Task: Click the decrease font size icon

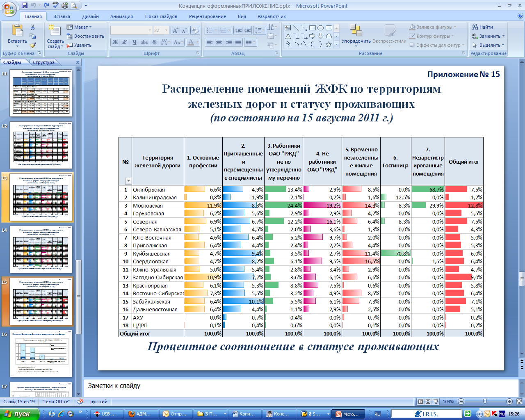Action: pyautogui.click(x=184, y=30)
